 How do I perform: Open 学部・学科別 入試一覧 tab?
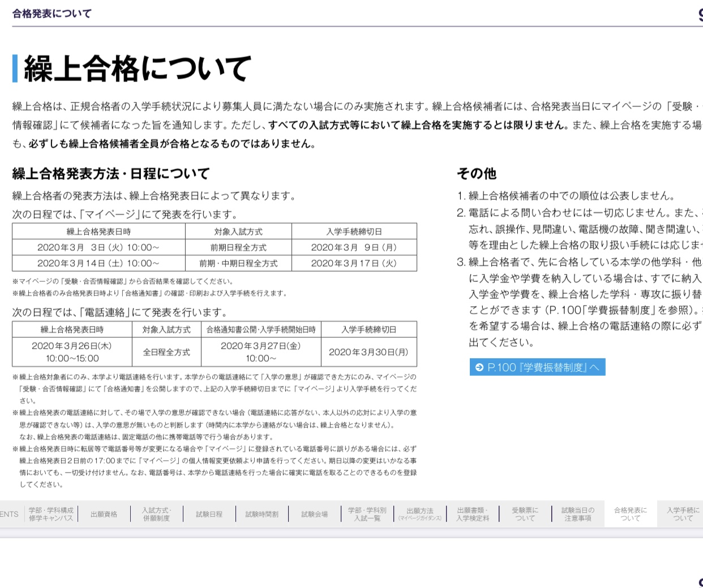(x=367, y=514)
